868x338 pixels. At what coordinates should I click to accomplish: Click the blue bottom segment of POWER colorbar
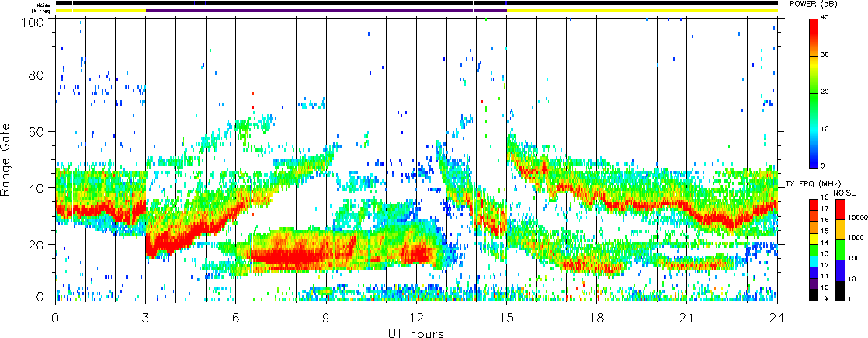pyautogui.click(x=814, y=158)
